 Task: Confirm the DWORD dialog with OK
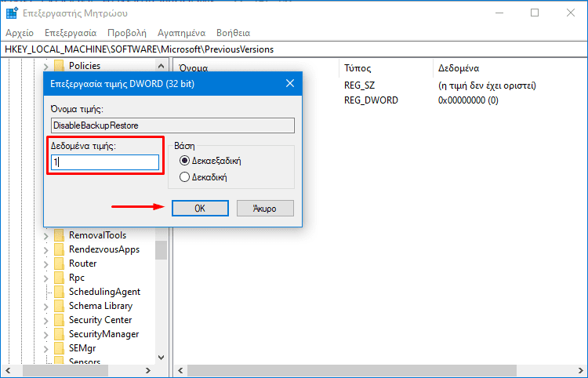coord(200,208)
